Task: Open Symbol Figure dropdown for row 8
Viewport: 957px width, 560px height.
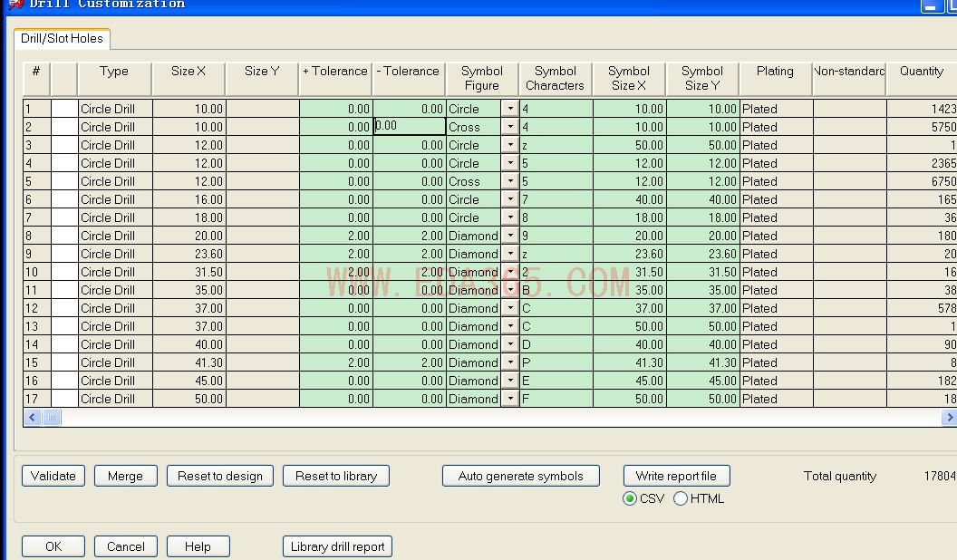Action: point(510,236)
